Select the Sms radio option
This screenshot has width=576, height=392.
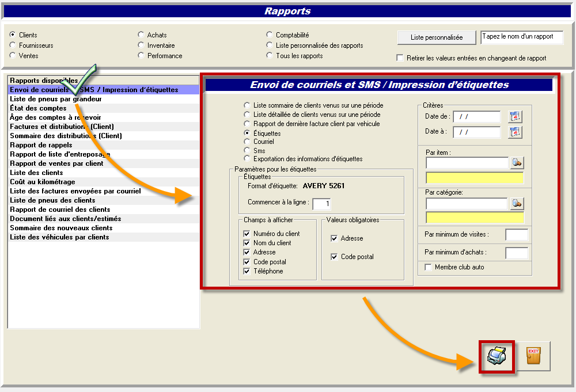coord(247,150)
